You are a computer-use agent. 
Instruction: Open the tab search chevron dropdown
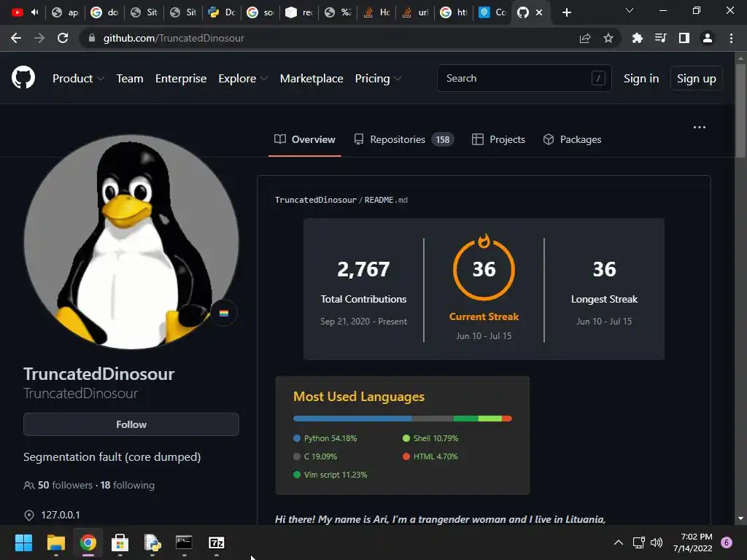pyautogui.click(x=630, y=10)
